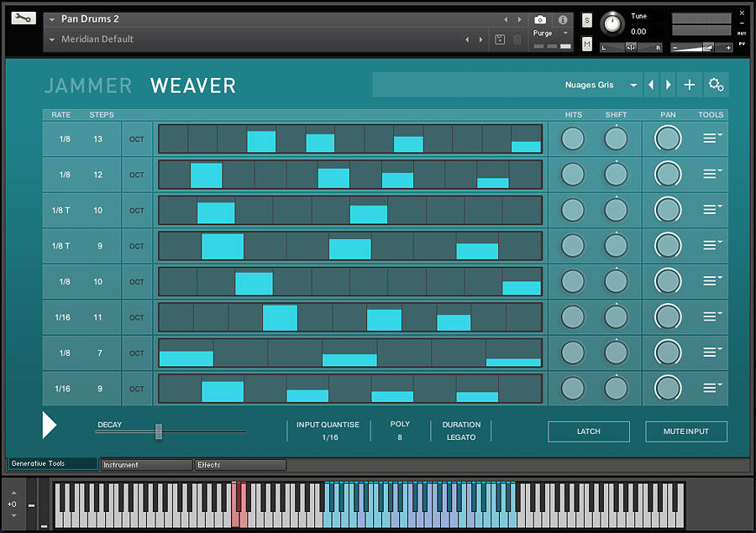Select previous snapshot arrow beside Meridian Default
Screen dimensions: 756x533
tap(467, 39)
